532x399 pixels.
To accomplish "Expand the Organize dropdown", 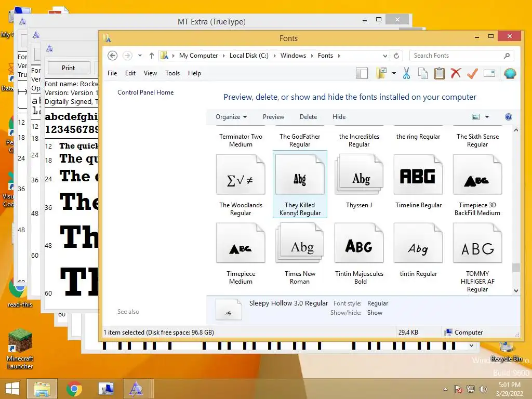I will (x=231, y=117).
